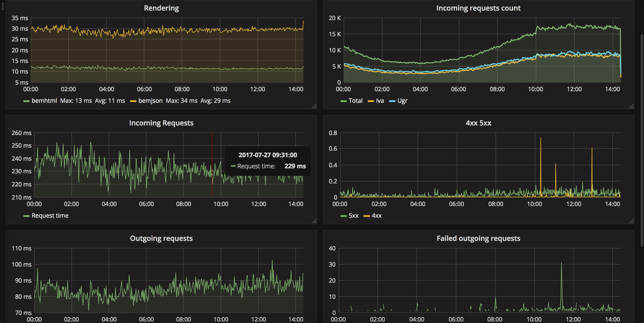The height and width of the screenshot is (323, 644).
Task: Open the Outgoing requests panel title menu
Action: (161, 238)
